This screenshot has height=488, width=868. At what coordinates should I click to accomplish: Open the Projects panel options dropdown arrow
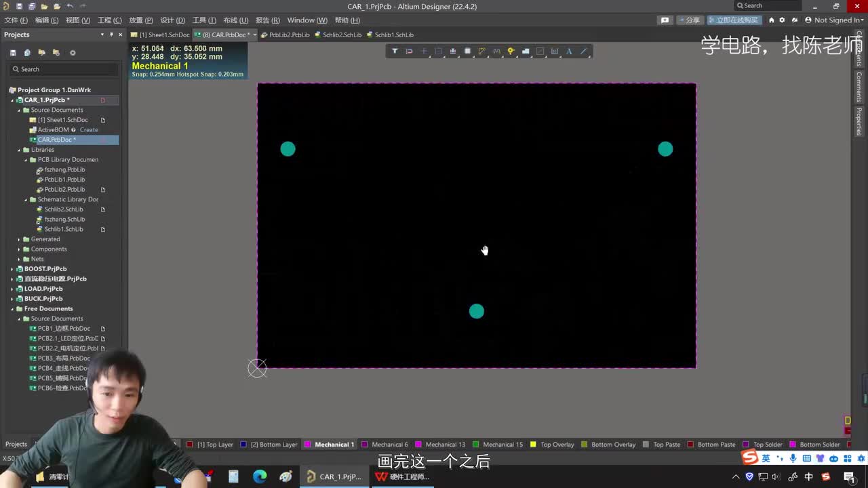102,35
